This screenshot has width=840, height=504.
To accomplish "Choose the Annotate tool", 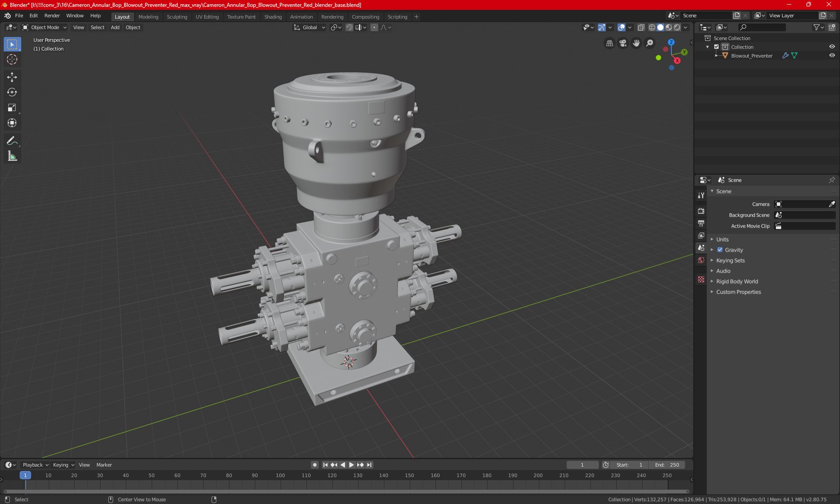I will tap(12, 141).
